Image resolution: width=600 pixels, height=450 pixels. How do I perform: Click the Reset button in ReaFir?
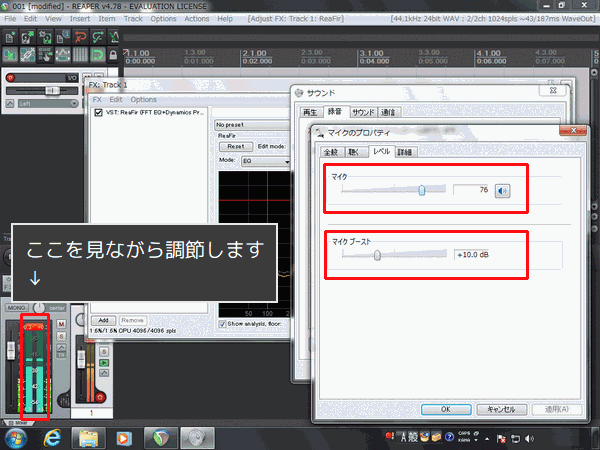(x=236, y=146)
